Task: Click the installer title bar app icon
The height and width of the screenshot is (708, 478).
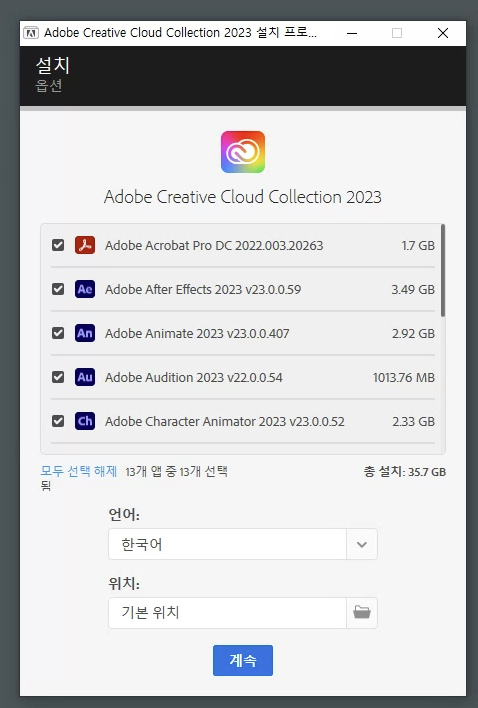Action: [x=31, y=33]
